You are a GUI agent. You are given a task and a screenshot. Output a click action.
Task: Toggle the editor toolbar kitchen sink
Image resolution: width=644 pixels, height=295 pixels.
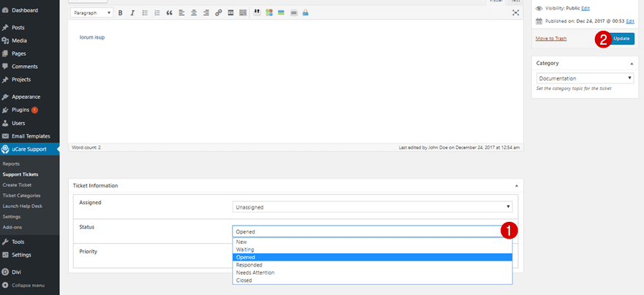tap(243, 12)
